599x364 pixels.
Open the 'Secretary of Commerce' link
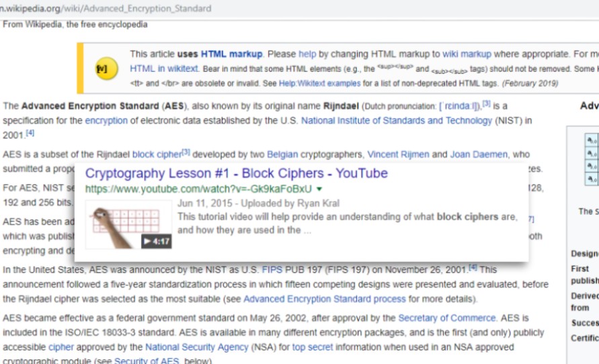click(x=447, y=318)
